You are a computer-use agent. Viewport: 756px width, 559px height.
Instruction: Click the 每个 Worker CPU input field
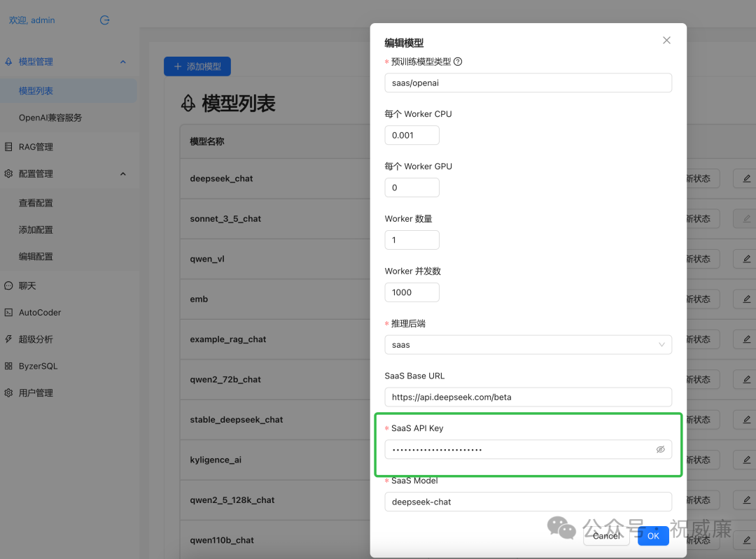[x=412, y=136]
